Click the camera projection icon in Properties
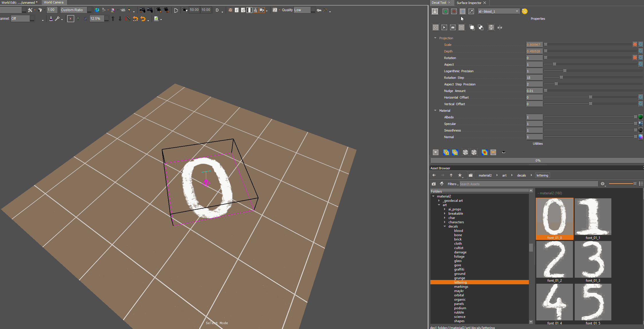 [x=453, y=28]
